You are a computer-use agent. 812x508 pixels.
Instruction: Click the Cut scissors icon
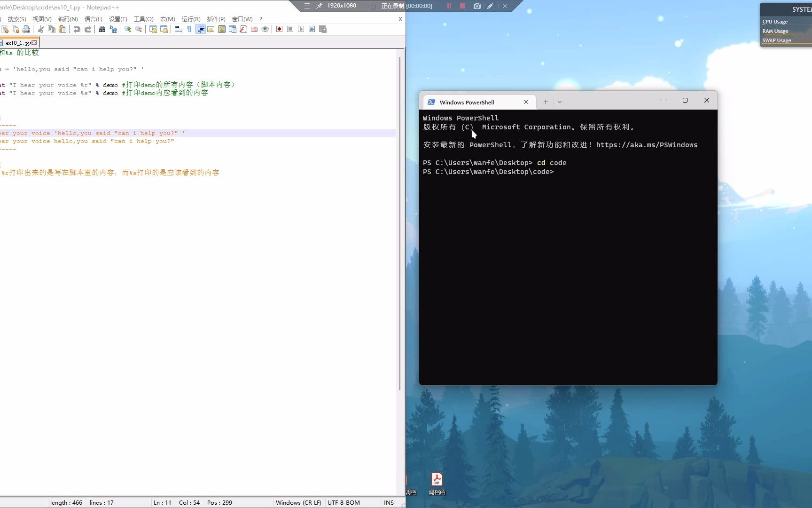[x=41, y=29]
